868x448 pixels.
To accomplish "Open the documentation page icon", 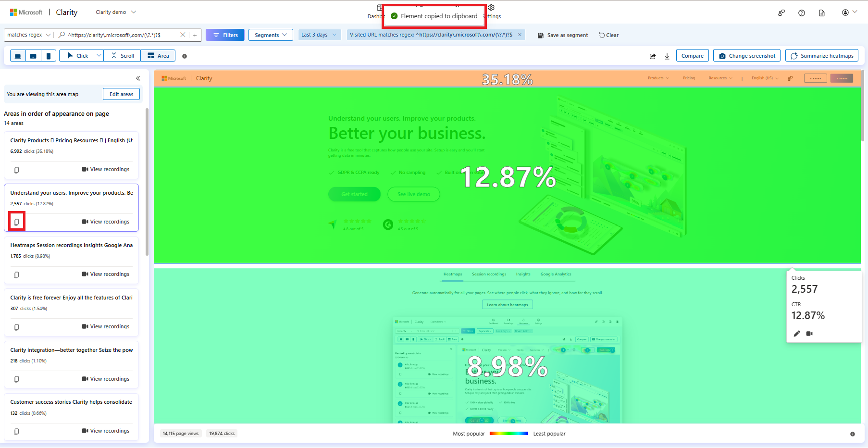I will pos(822,13).
